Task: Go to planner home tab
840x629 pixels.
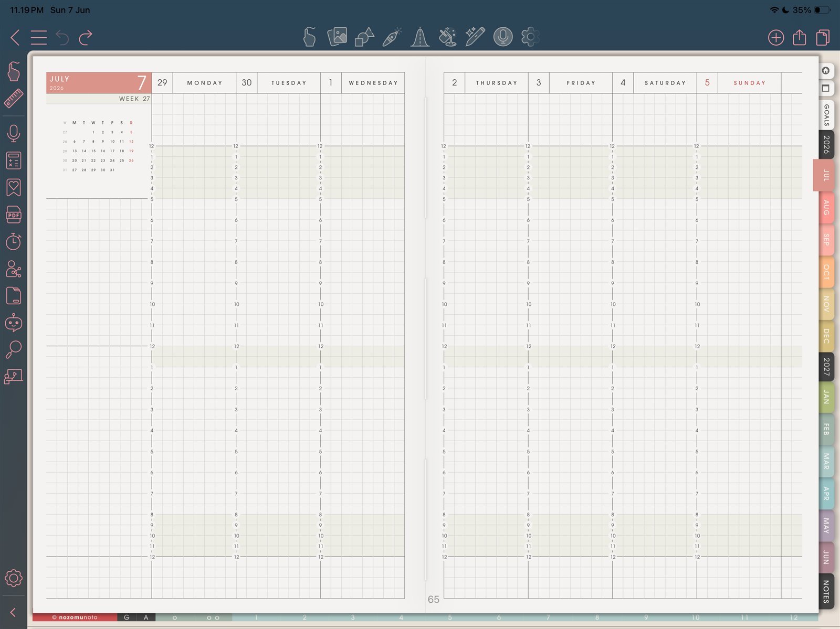Action: tap(826, 70)
